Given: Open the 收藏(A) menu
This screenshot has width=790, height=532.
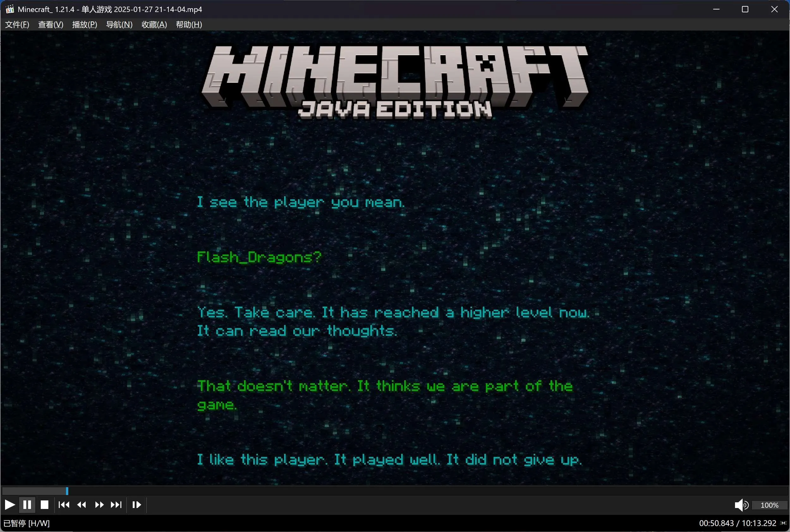Looking at the screenshot, I should coord(154,24).
